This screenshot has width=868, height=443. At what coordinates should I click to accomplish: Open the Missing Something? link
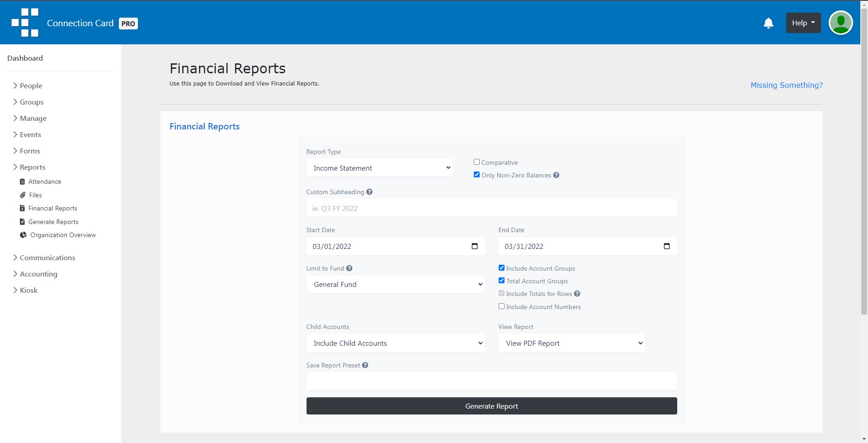point(786,85)
